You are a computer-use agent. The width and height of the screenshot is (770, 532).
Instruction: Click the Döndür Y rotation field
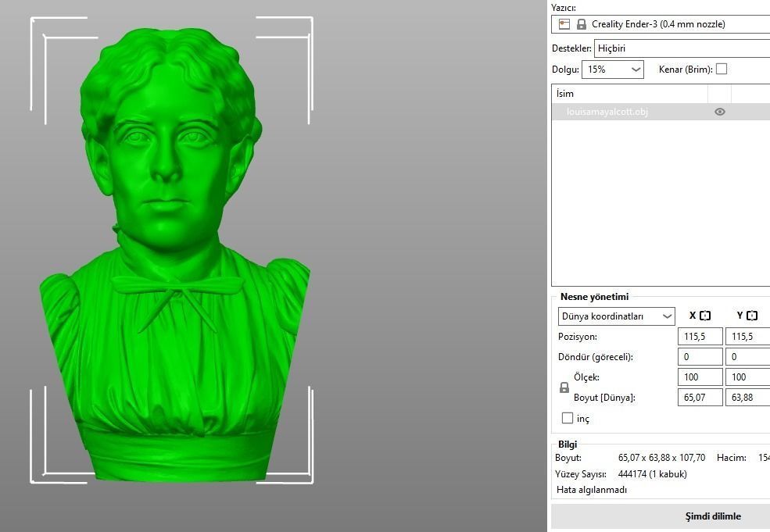coord(747,357)
